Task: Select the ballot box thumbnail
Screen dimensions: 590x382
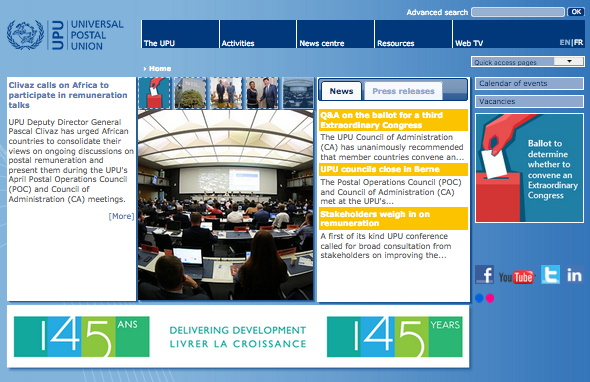Action: point(154,93)
